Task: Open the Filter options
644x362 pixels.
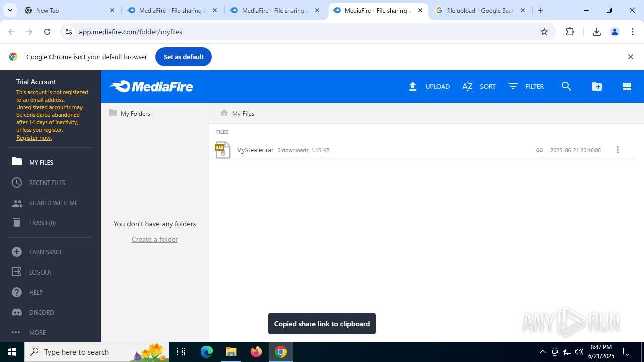Action: (526, 86)
